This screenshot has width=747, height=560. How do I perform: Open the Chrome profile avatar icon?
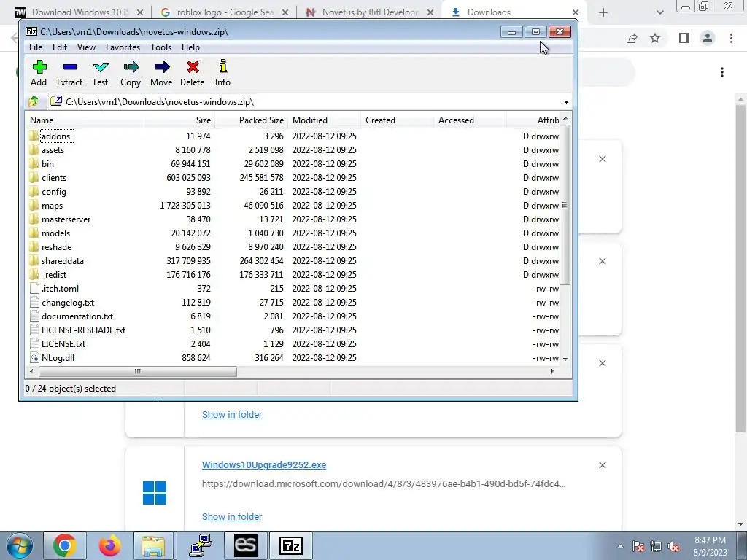708,38
